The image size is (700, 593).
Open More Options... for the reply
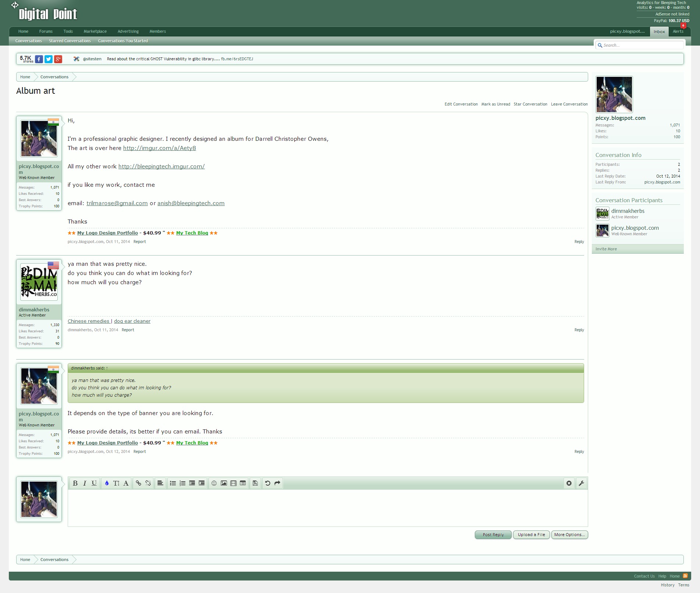(569, 535)
